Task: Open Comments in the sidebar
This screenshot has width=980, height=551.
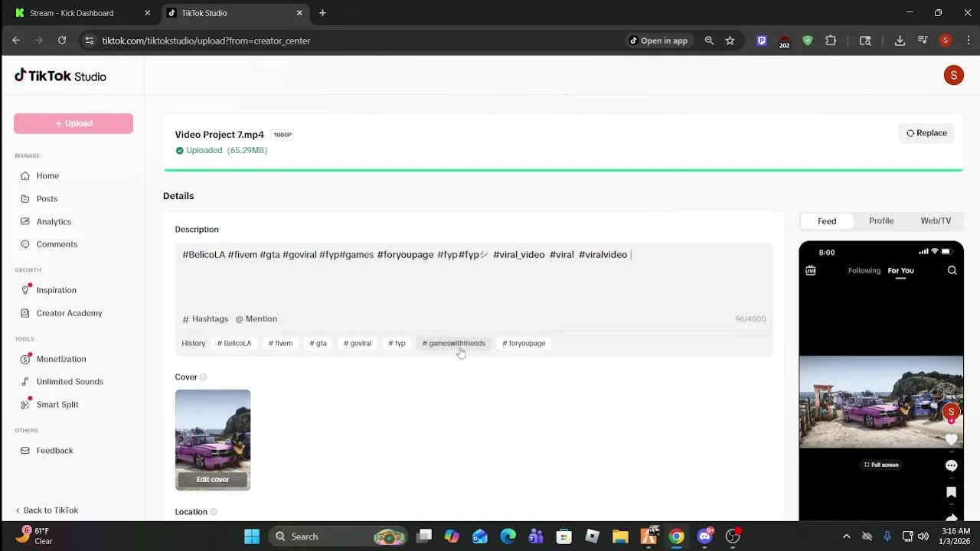Action: tap(57, 244)
